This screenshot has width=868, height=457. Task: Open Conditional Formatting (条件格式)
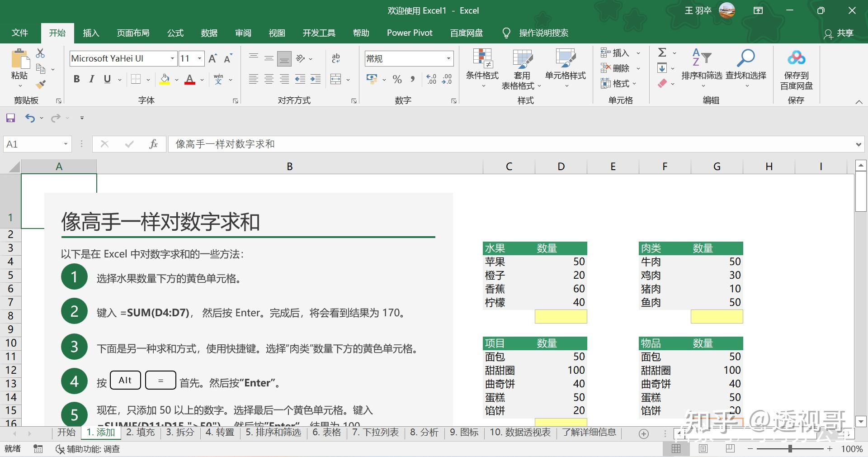click(x=482, y=68)
